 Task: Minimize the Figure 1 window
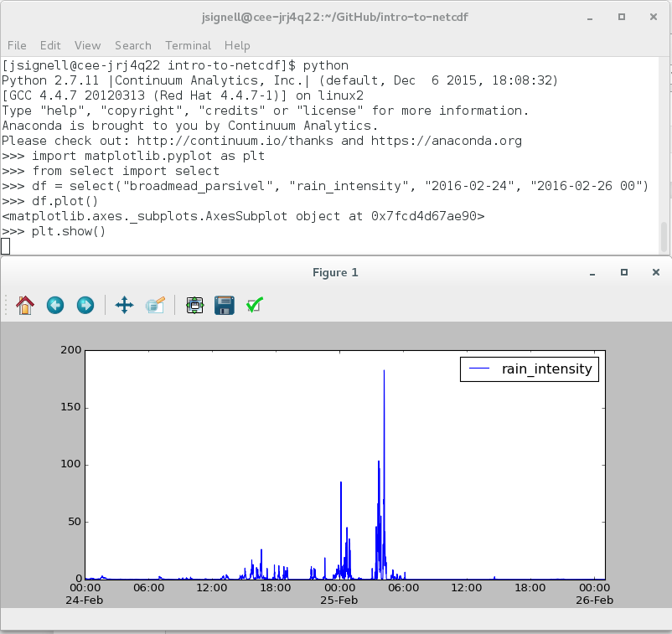pyautogui.click(x=592, y=272)
